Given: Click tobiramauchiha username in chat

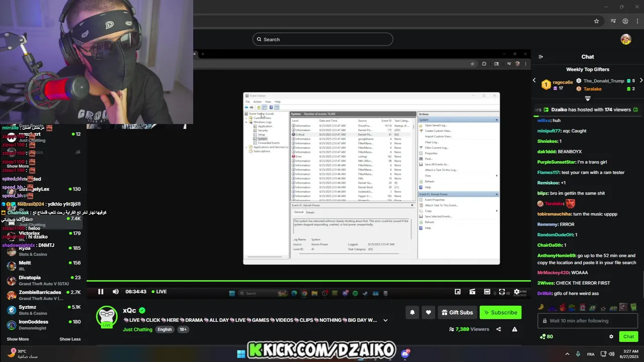Looking at the screenshot, I should [554, 214].
